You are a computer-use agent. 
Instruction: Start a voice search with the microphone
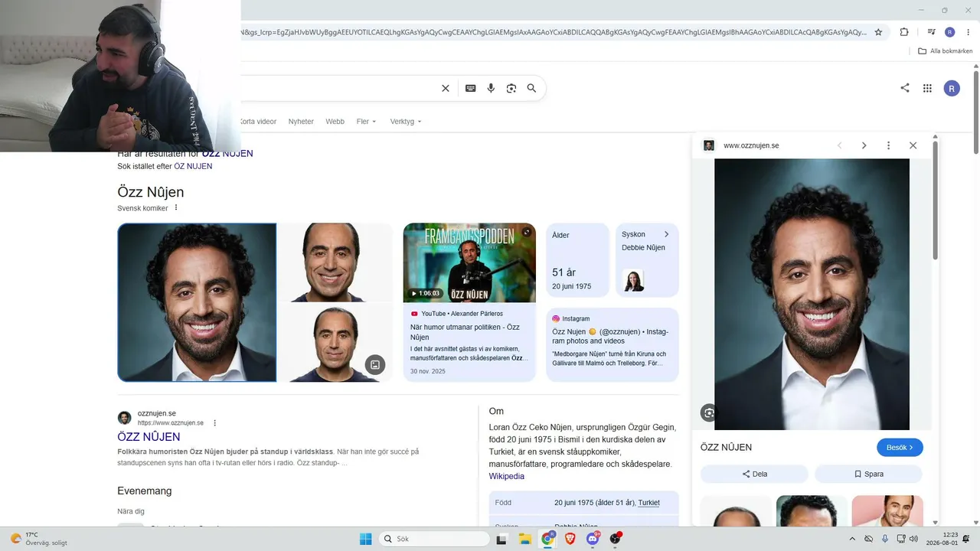[492, 88]
